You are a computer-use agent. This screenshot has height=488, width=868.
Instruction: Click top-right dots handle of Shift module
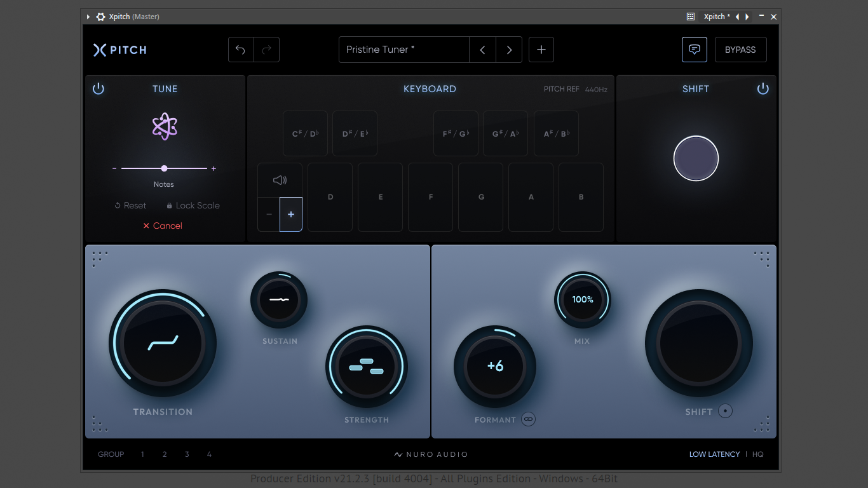click(x=762, y=259)
